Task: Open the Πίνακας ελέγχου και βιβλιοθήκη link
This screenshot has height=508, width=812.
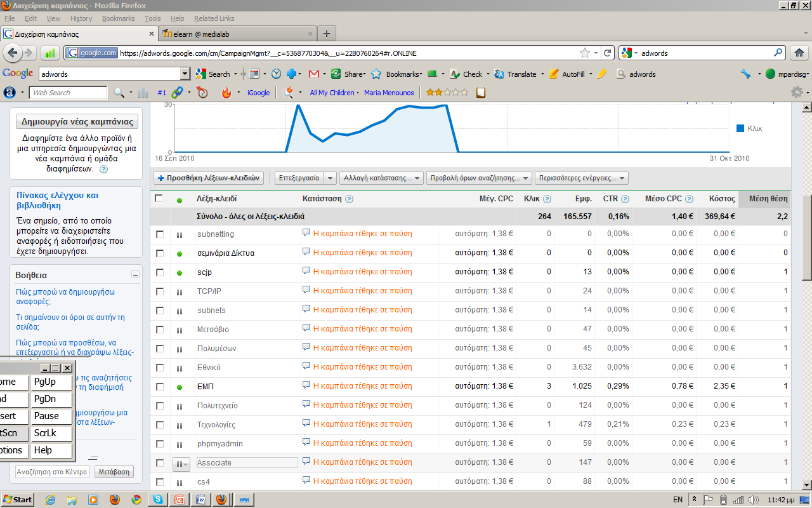Action: 57,200
